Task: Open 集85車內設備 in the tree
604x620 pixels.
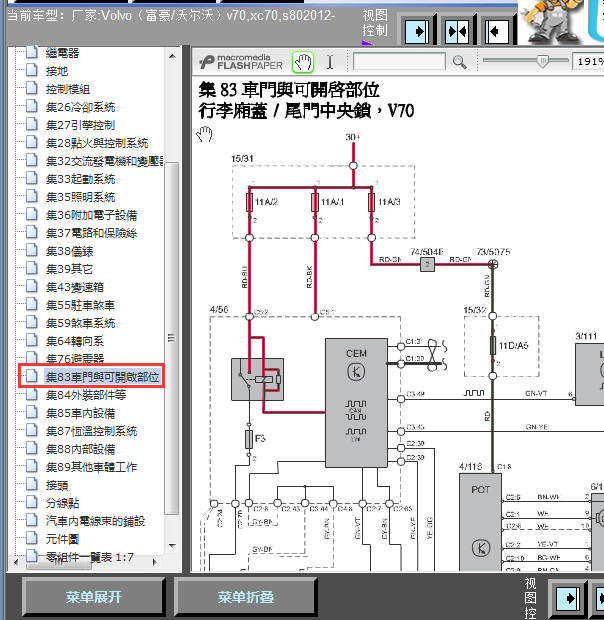Action: tap(80, 413)
